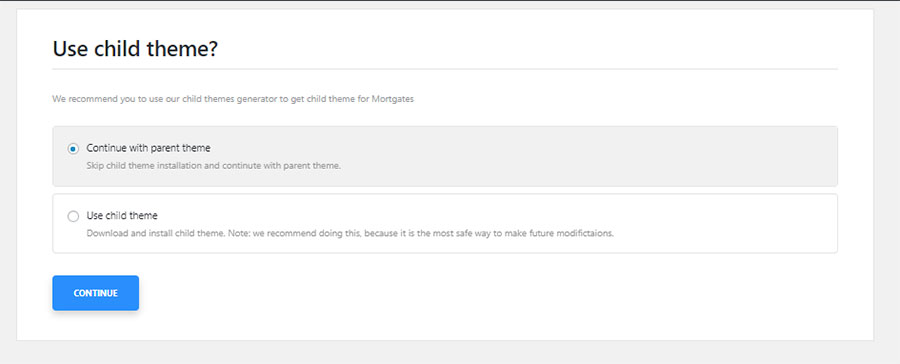
Task: Click the 'Use child theme?' heading
Action: [x=135, y=49]
